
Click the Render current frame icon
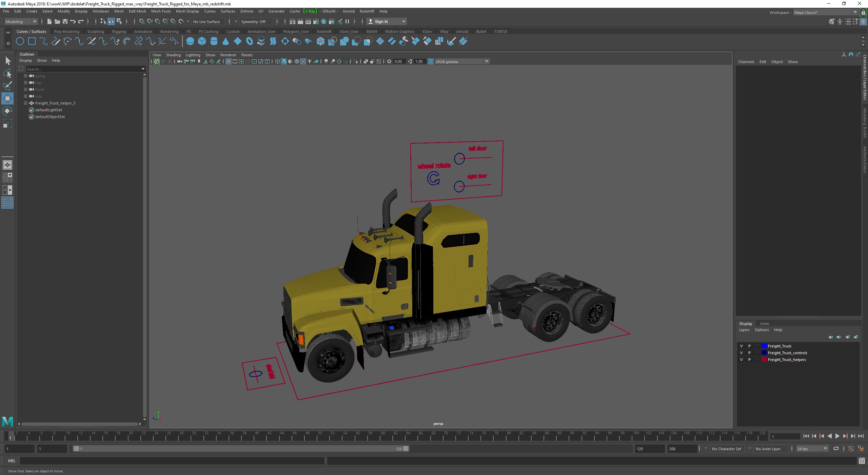300,21
